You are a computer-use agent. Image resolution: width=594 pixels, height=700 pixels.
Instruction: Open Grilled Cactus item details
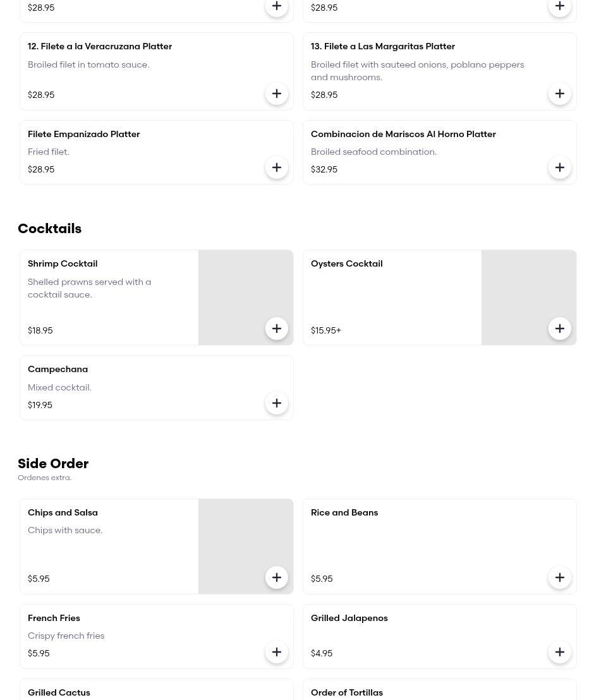coord(156,690)
